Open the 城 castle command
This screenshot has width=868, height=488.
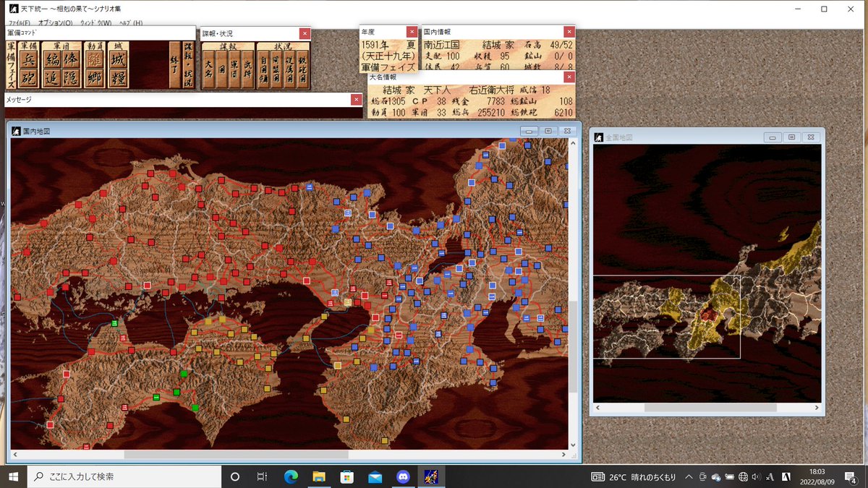click(x=118, y=59)
